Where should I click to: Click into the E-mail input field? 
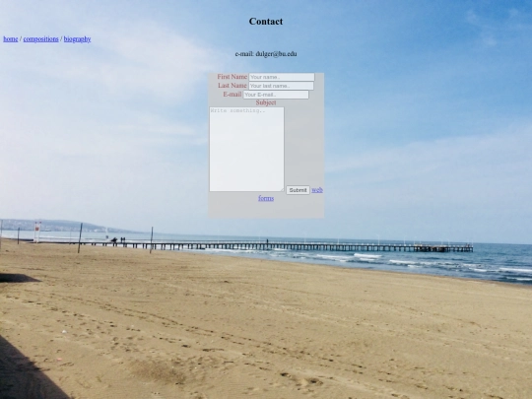pos(276,95)
